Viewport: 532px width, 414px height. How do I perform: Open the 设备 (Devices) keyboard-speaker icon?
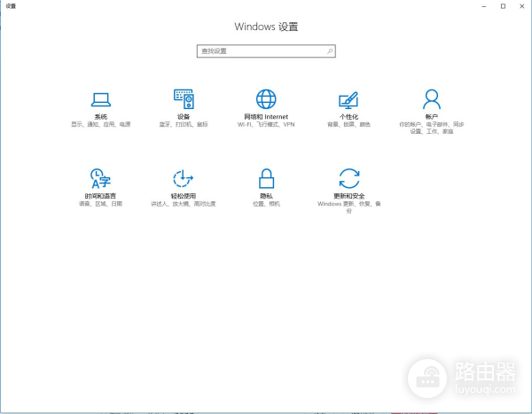pyautogui.click(x=184, y=98)
